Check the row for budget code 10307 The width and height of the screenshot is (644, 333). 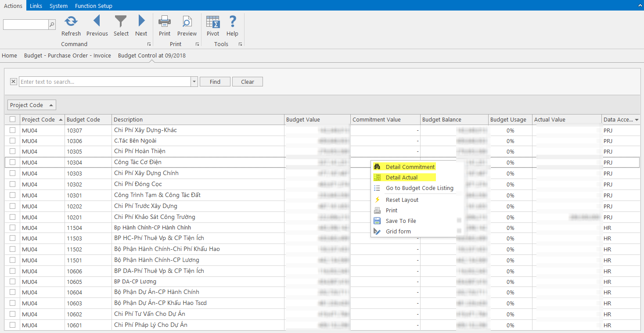(12, 130)
